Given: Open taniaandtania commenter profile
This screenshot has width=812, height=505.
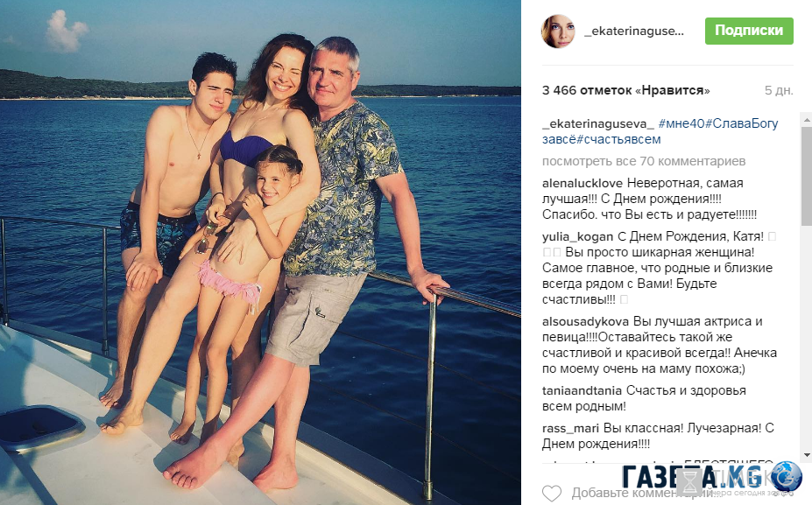Looking at the screenshot, I should pos(583,390).
